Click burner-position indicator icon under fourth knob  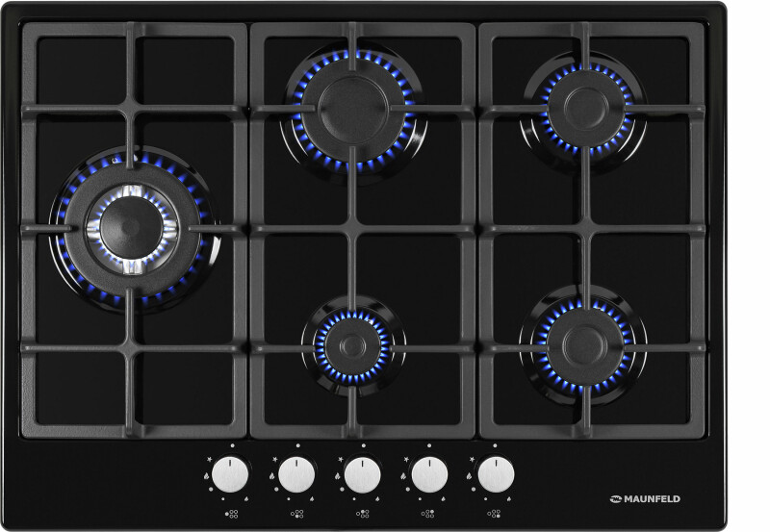(x=427, y=514)
